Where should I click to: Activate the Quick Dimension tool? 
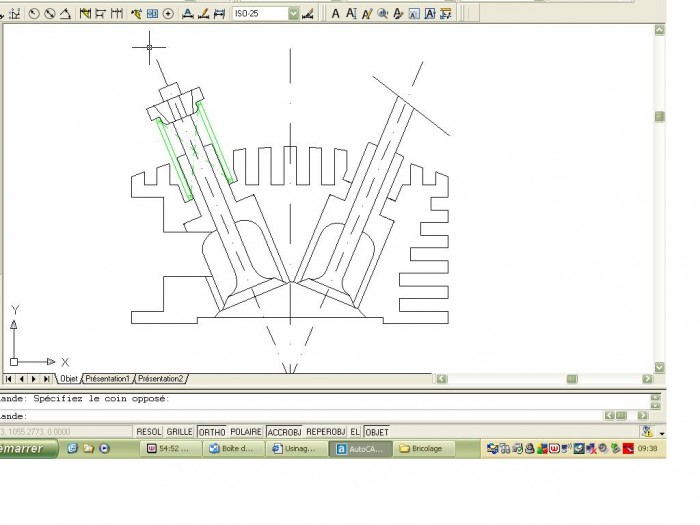pos(85,14)
